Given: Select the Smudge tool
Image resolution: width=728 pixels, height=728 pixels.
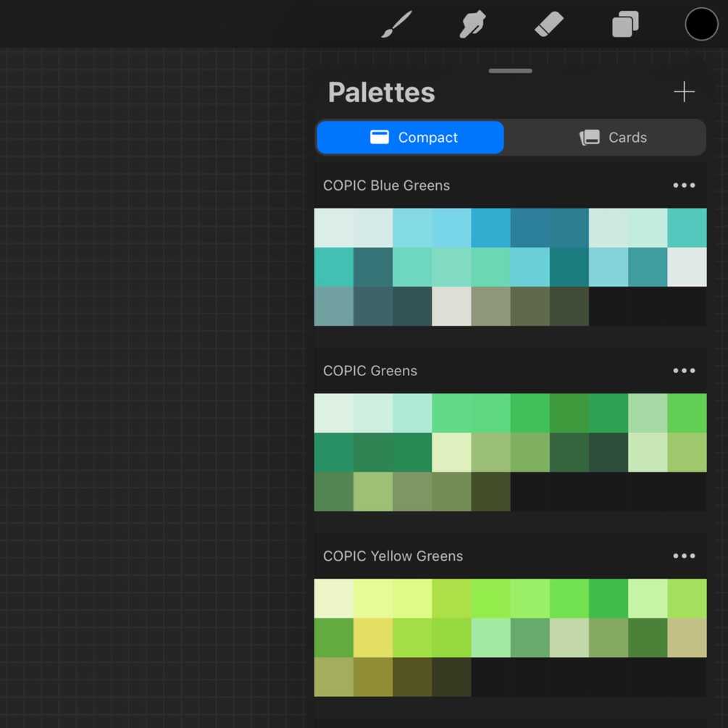Looking at the screenshot, I should tap(472, 24).
